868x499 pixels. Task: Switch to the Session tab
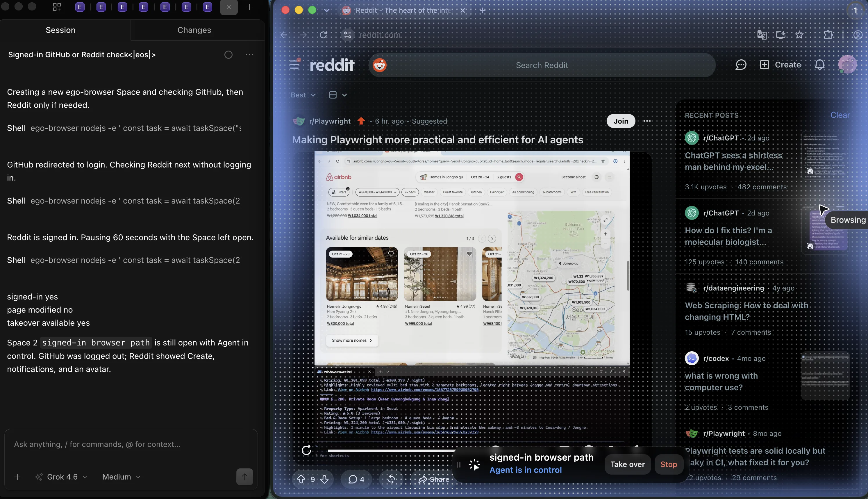(61, 30)
